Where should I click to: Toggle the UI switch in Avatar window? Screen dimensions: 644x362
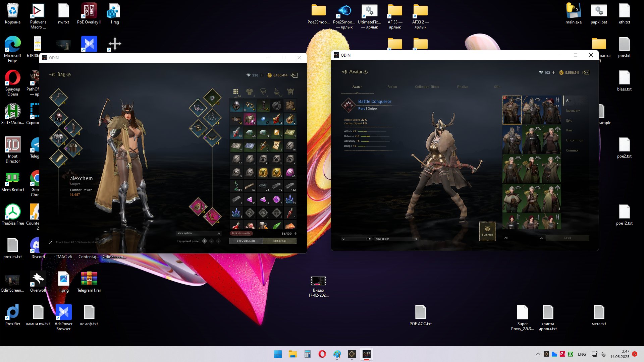(x=369, y=239)
